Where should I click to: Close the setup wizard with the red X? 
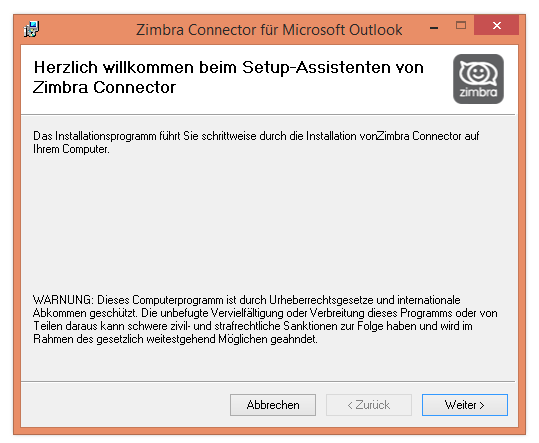tap(496, 25)
